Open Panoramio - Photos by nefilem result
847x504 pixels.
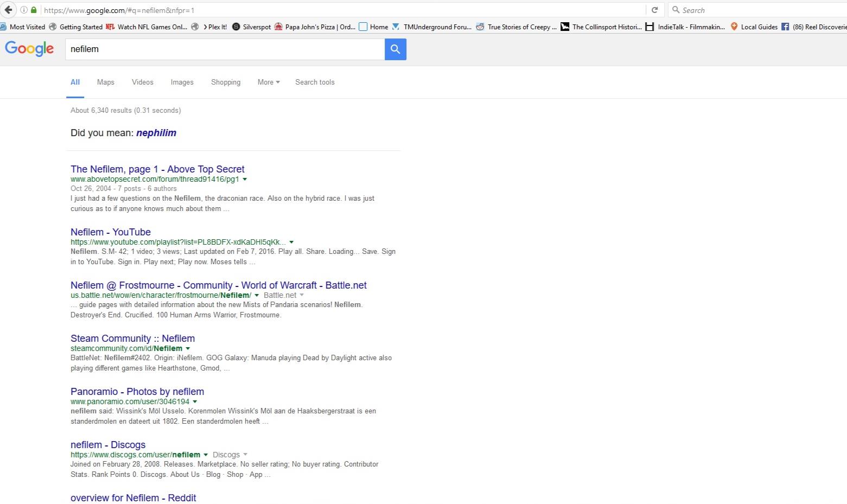pyautogui.click(x=137, y=392)
